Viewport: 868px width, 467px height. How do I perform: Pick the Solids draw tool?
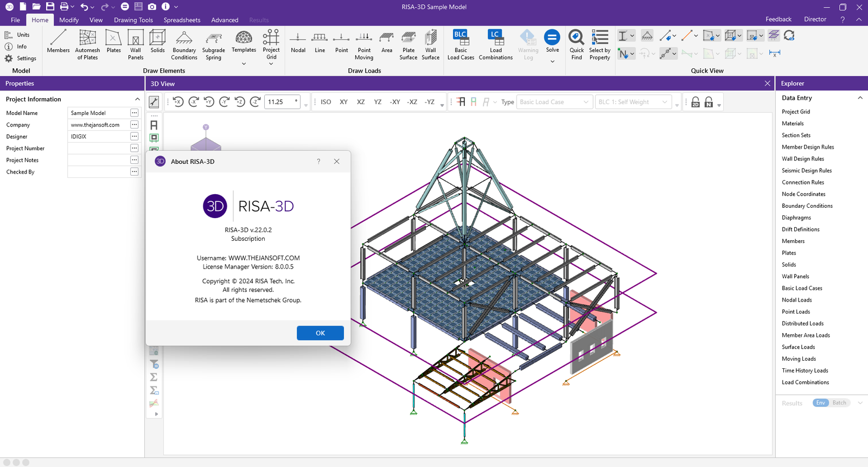point(157,42)
